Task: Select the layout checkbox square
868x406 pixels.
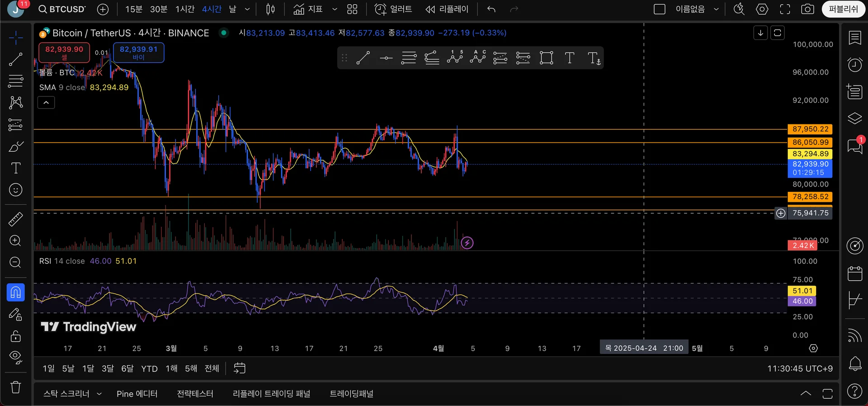Action: pos(660,9)
